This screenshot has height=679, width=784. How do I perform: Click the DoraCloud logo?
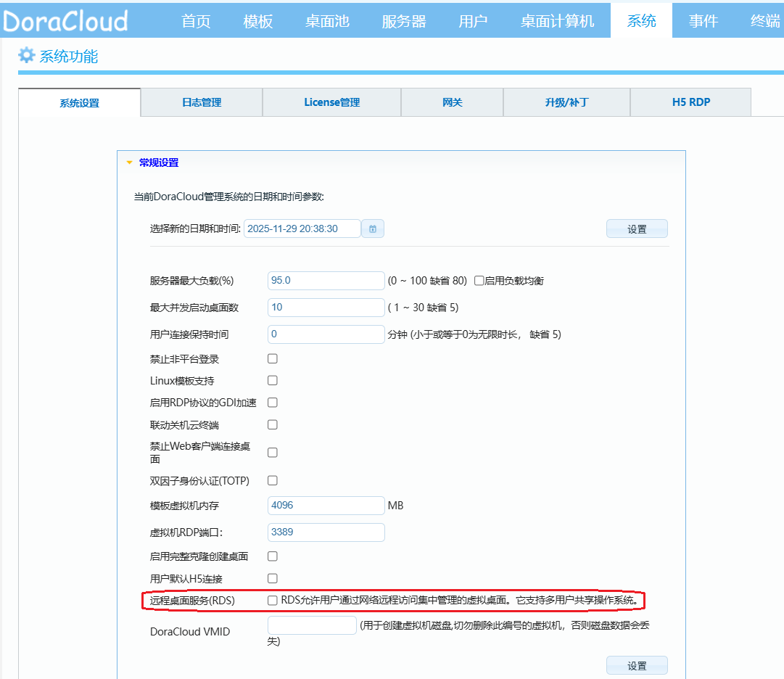[x=65, y=21]
